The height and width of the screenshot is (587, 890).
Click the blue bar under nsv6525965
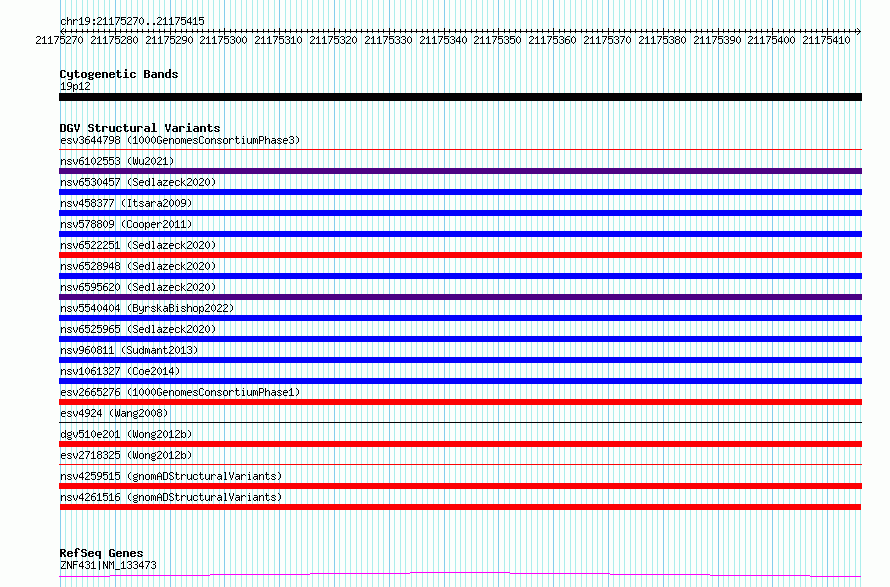(x=460, y=339)
